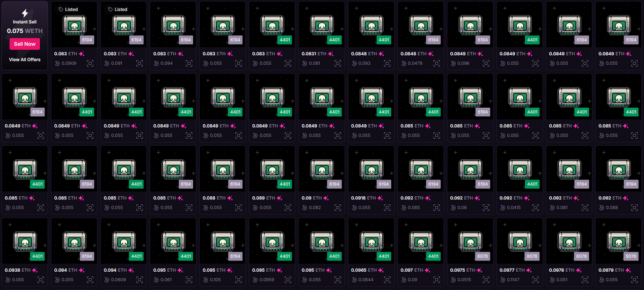Open the view frame icon beside last sale 0.091
This screenshot has height=290, width=644.
tap(140, 63)
